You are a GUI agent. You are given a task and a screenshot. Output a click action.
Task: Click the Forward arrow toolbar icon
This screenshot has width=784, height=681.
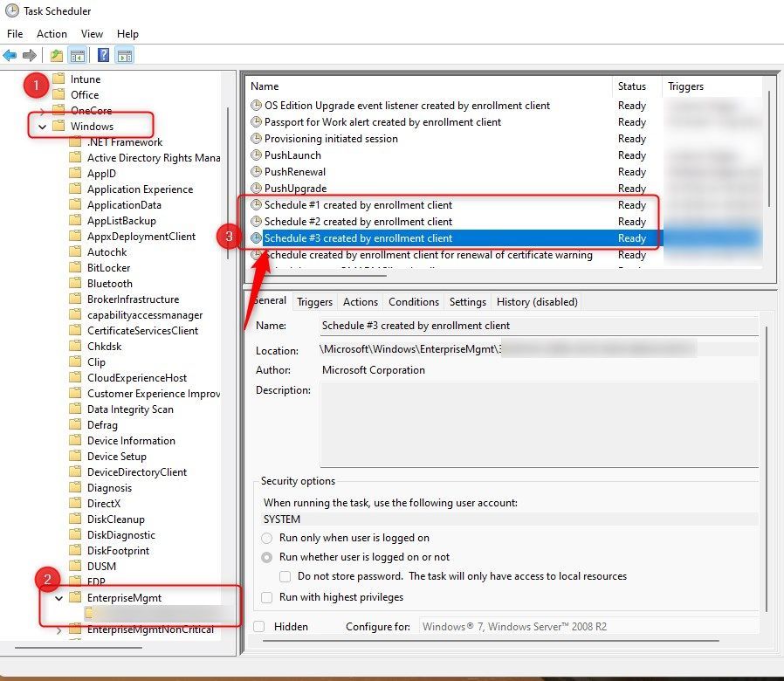(x=30, y=55)
